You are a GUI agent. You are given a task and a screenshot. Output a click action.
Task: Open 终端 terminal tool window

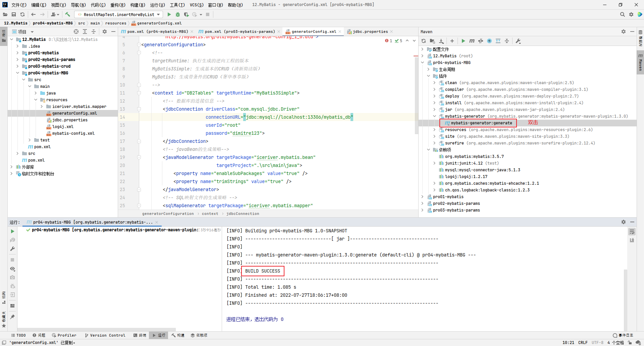click(x=140, y=335)
